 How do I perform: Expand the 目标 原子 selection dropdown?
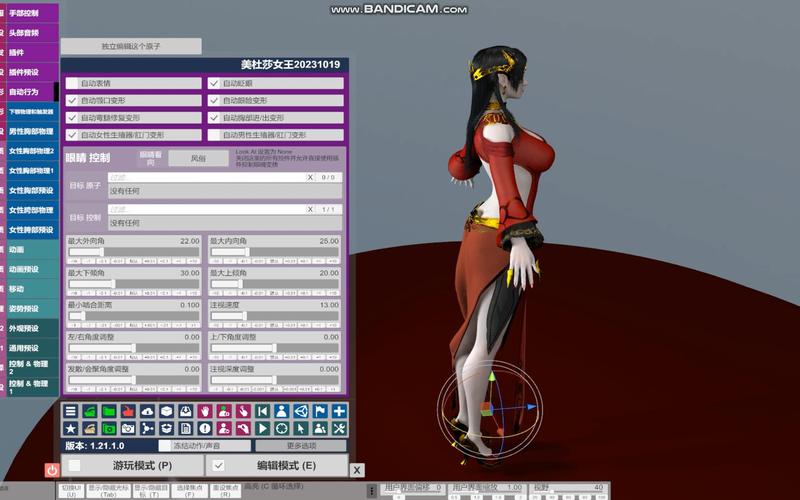[225, 190]
